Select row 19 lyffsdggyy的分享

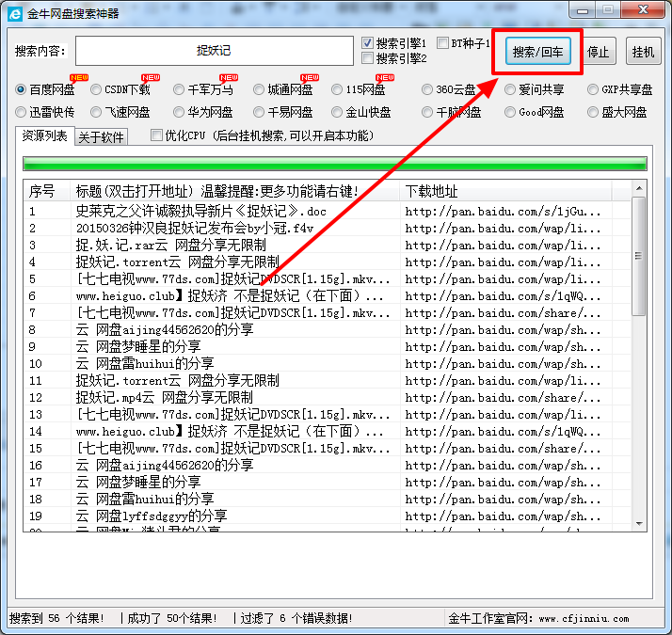pos(327,516)
